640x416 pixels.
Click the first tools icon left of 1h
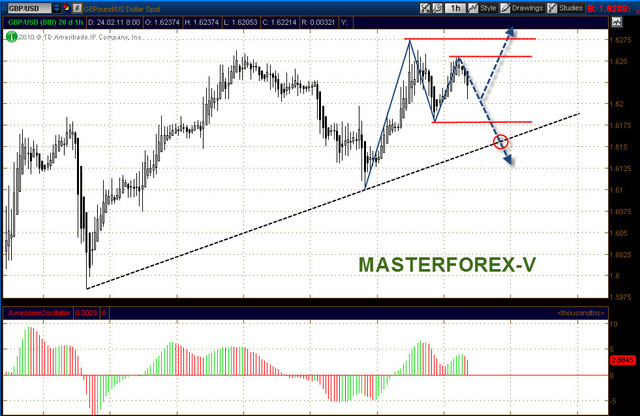[x=424, y=8]
